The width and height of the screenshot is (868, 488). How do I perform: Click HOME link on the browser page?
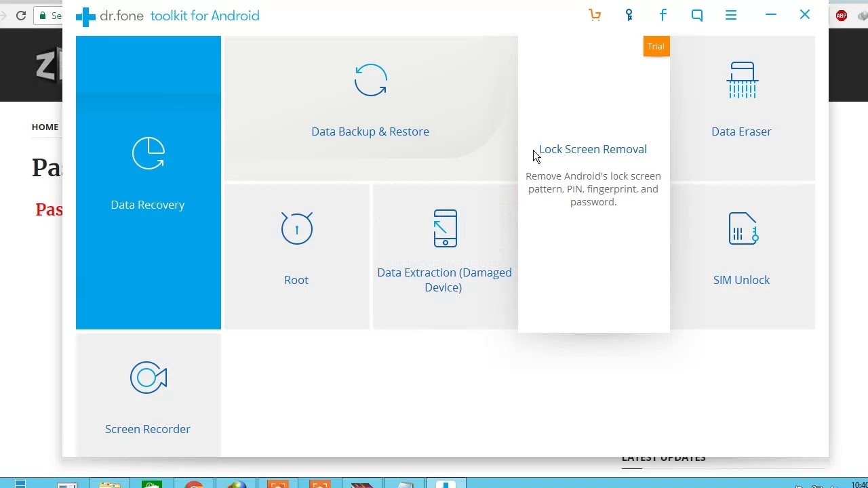(x=45, y=127)
